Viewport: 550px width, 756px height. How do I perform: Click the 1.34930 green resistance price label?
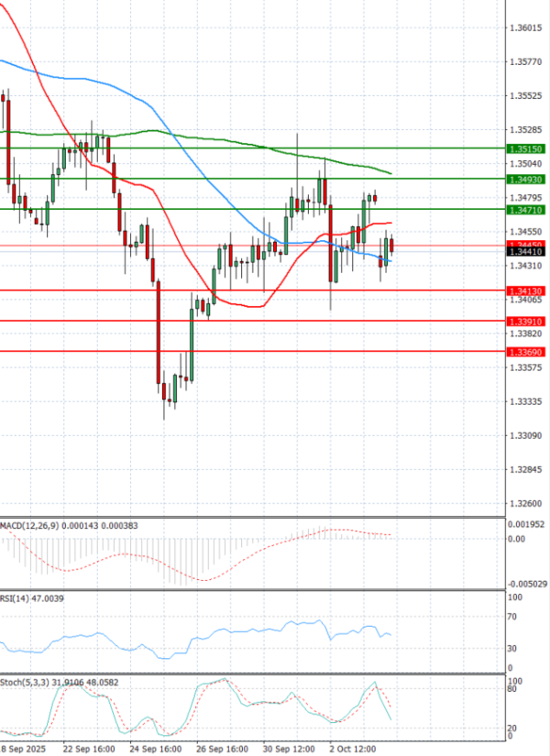click(x=525, y=180)
